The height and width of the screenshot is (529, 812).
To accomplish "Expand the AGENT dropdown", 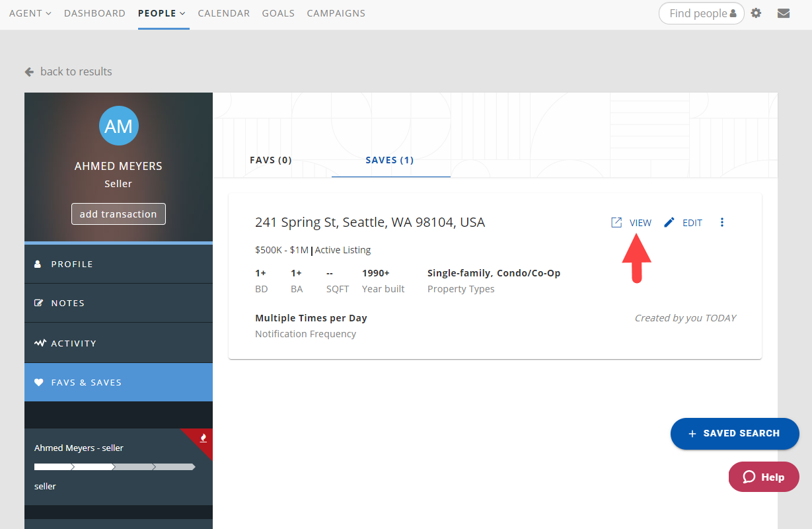I will 30,13.
